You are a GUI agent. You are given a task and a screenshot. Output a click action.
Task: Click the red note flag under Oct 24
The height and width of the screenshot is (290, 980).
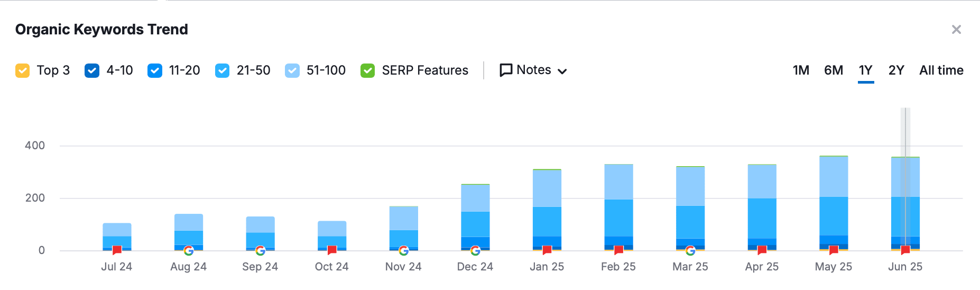click(332, 250)
